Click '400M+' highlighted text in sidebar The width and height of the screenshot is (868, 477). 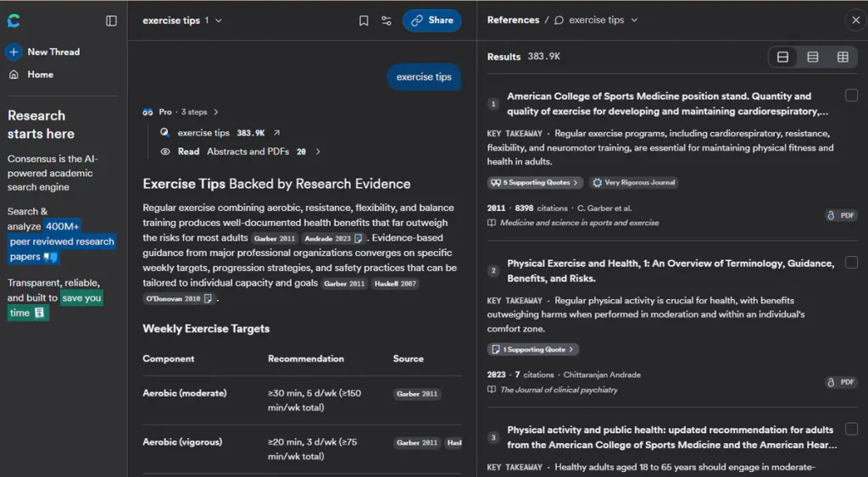63,226
